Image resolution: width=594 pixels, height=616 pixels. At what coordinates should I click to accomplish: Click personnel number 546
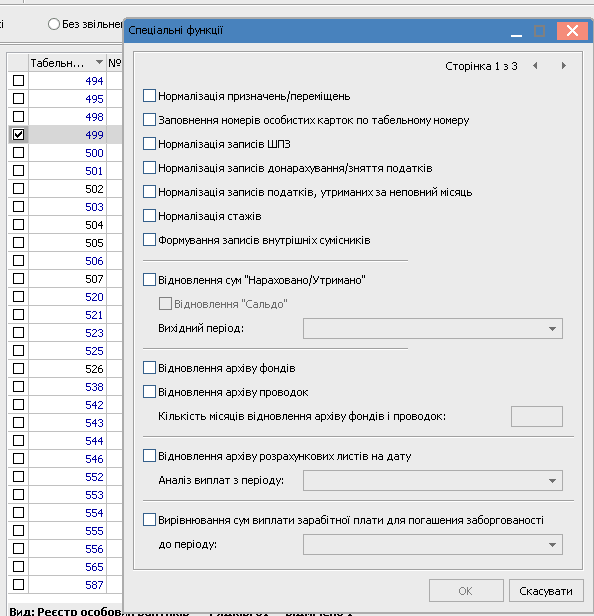pos(94,459)
